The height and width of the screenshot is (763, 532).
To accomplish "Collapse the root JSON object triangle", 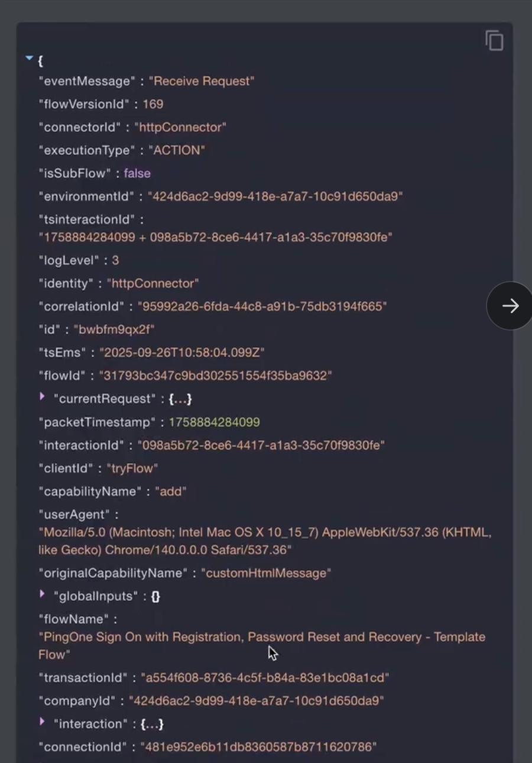I will click(x=29, y=58).
